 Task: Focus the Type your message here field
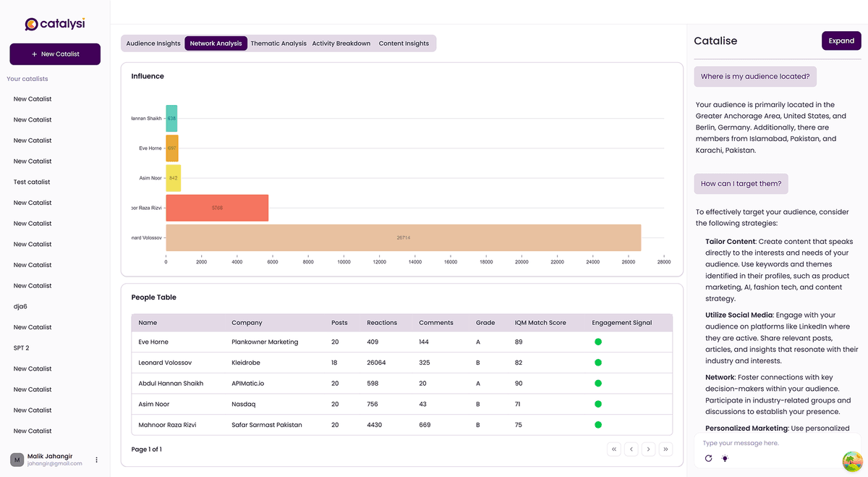tap(767, 443)
